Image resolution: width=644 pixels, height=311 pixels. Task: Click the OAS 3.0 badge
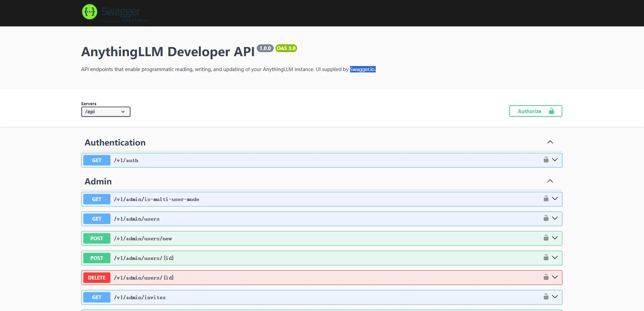click(x=286, y=48)
